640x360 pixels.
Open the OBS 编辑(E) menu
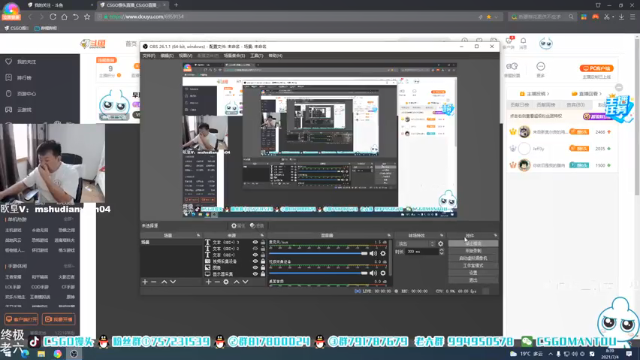coord(167,56)
